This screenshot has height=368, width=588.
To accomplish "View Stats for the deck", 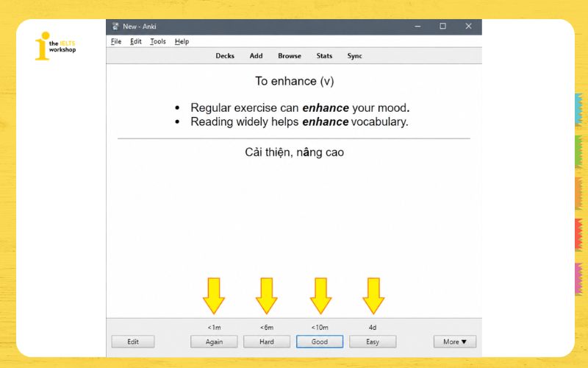I will [x=324, y=56].
